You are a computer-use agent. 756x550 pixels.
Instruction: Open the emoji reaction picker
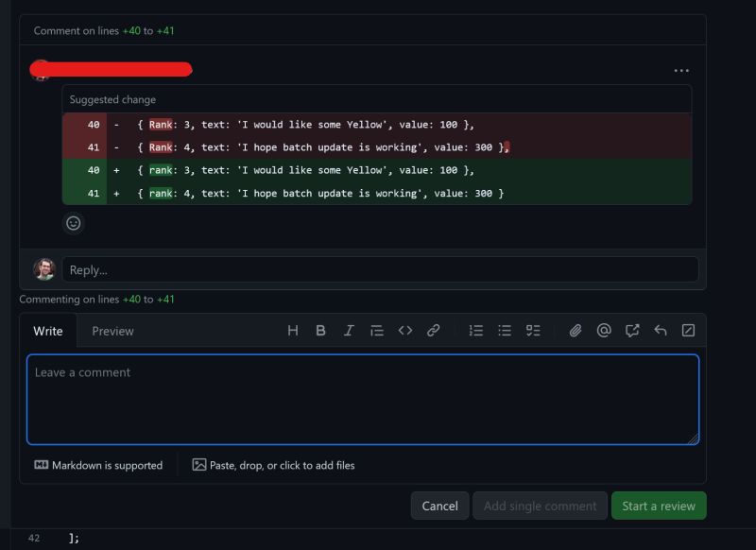tap(74, 223)
